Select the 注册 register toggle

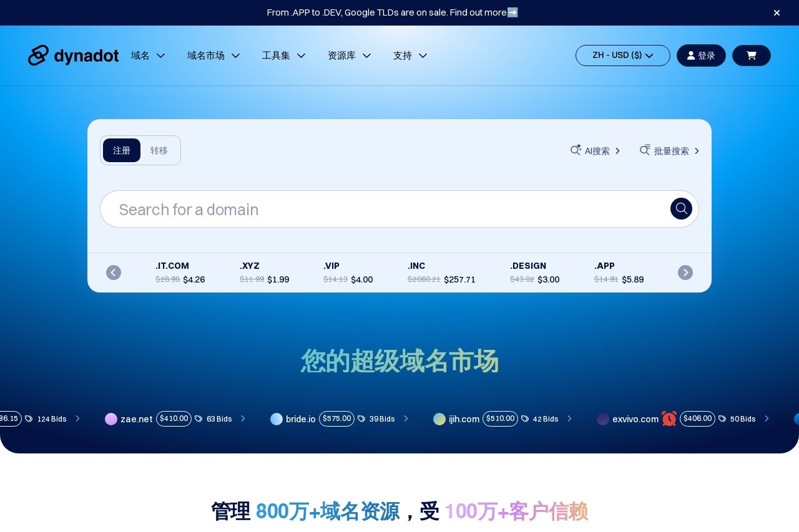click(x=122, y=150)
